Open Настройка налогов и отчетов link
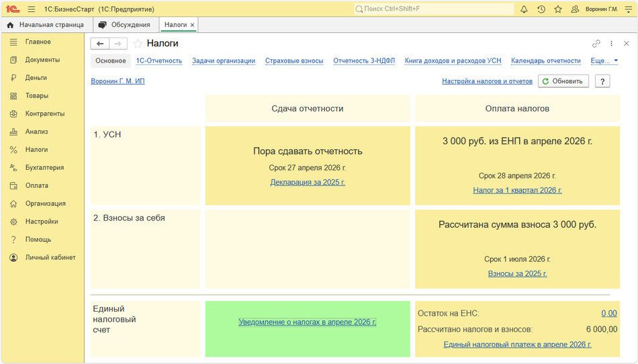This screenshot has height=364, width=638. coord(487,81)
